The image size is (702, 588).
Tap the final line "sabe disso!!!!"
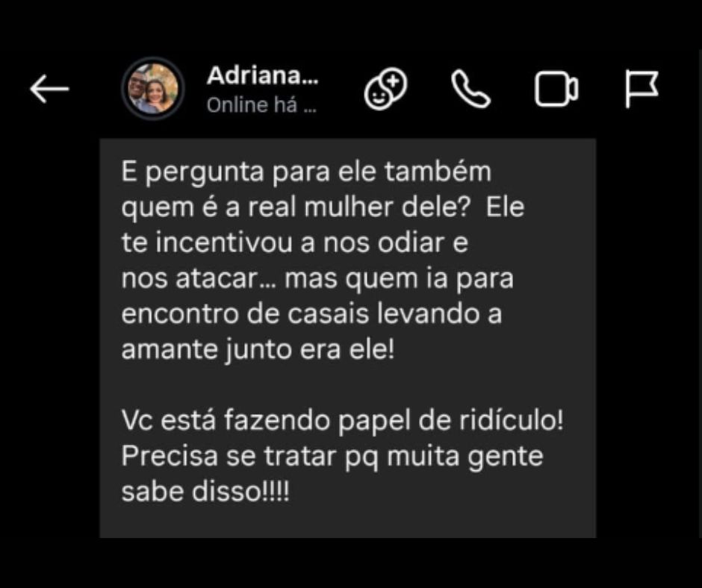tap(205, 492)
